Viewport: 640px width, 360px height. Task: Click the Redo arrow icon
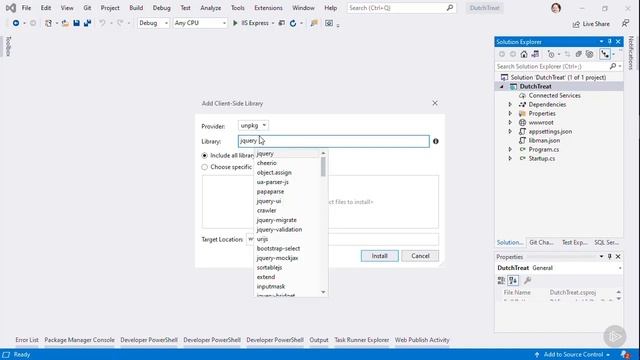(x=120, y=23)
